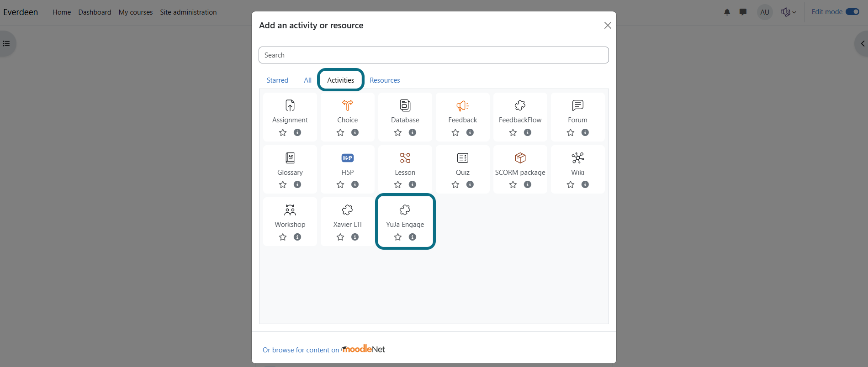Expand the block drawer on right edge

(862, 44)
